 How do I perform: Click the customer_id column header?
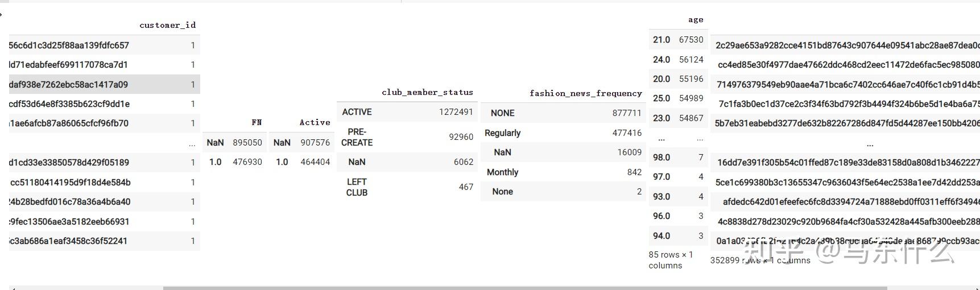(167, 25)
